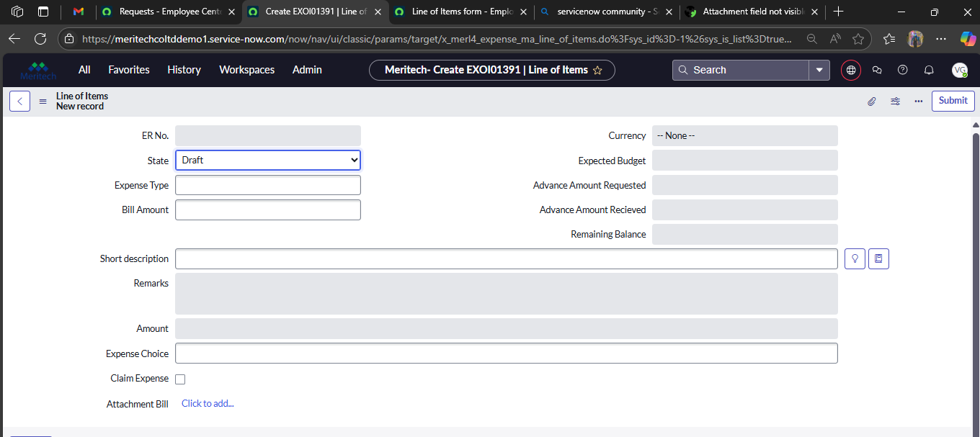Open the All menu
The height and width of the screenshot is (437, 980).
pos(84,70)
